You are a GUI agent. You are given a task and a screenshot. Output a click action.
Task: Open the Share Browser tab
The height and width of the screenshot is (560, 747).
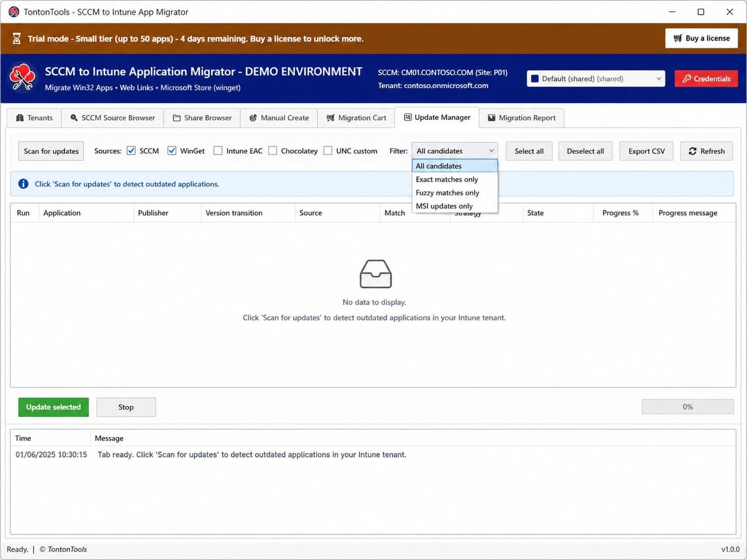point(202,118)
